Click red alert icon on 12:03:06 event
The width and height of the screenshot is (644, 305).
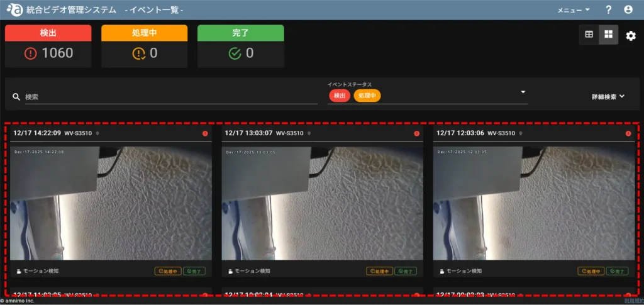[x=628, y=133]
